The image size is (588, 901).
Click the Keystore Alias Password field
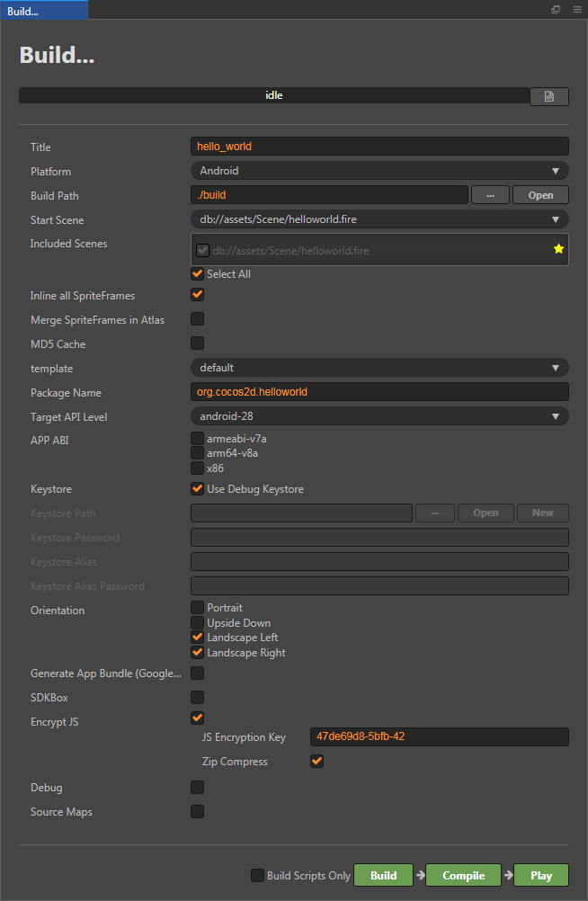pyautogui.click(x=379, y=586)
